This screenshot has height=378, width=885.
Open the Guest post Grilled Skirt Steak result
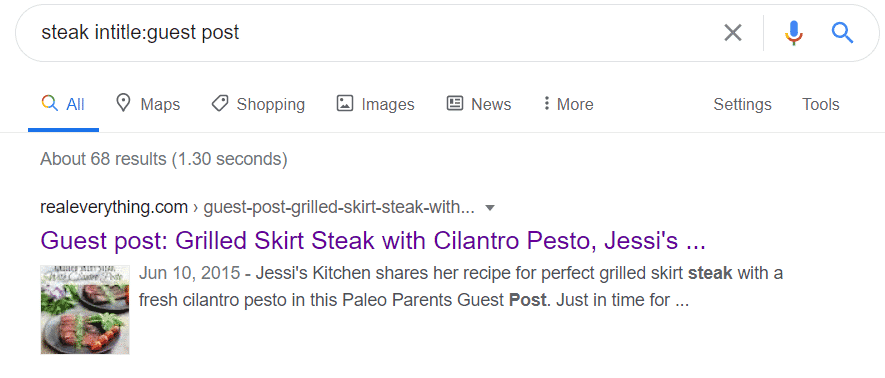(373, 241)
